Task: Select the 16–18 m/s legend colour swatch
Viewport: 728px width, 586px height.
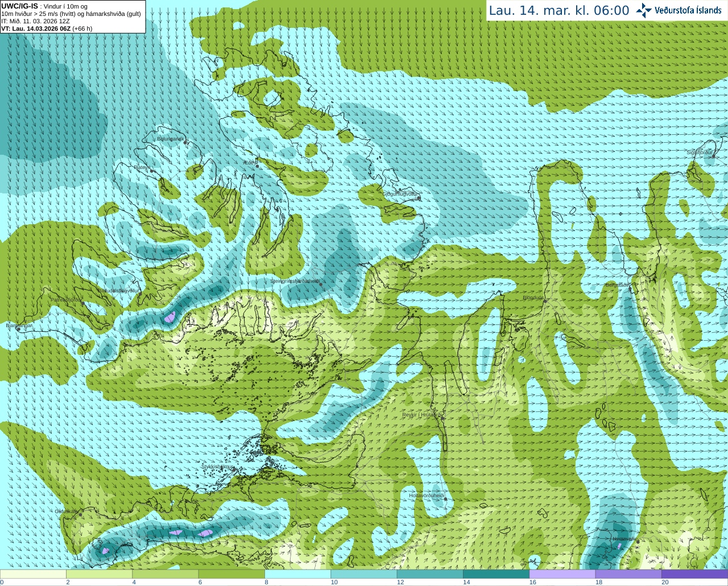Action: [x=562, y=574]
